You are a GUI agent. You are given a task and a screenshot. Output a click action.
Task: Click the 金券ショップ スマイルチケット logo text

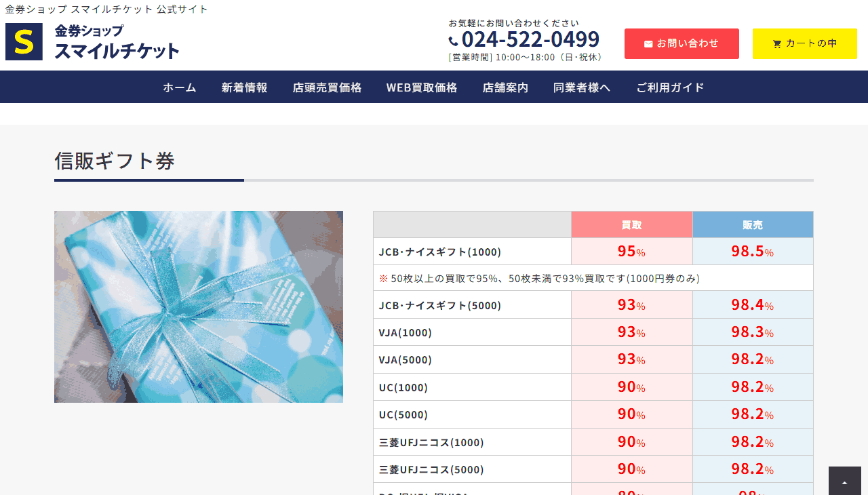(x=117, y=42)
